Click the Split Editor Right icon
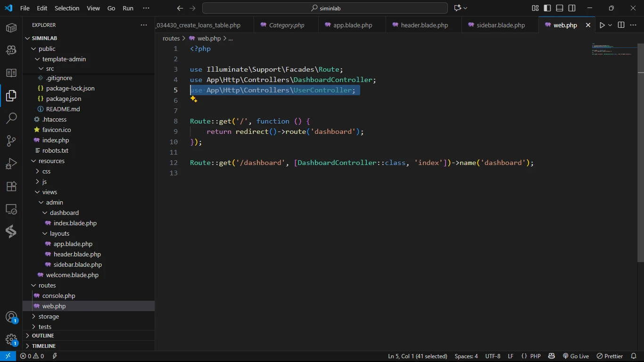Screen dimensions: 644x362 621,25
